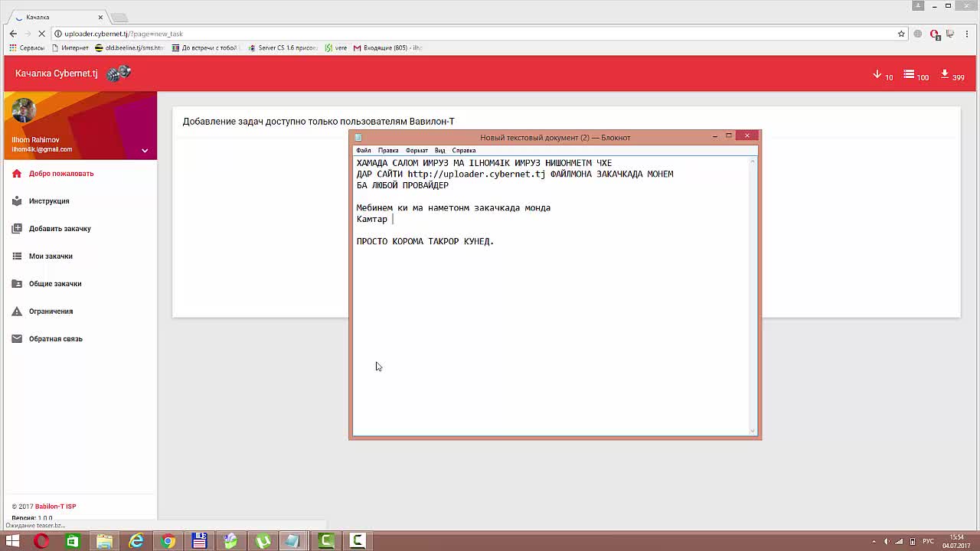Open the Добавить закачку sidebar item
The height and width of the screenshot is (551, 980).
[60, 229]
